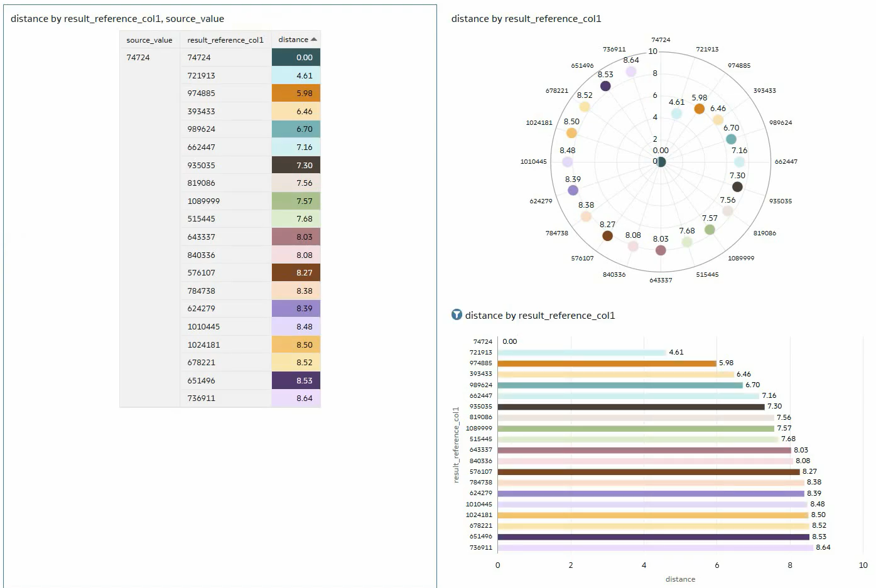Click the orange 5.98 dot on radar chart
876x588 pixels.
pos(699,109)
